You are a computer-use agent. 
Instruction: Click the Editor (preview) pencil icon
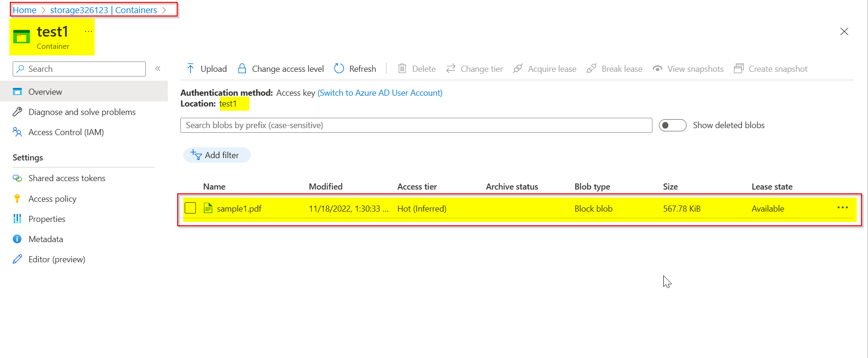coord(17,259)
